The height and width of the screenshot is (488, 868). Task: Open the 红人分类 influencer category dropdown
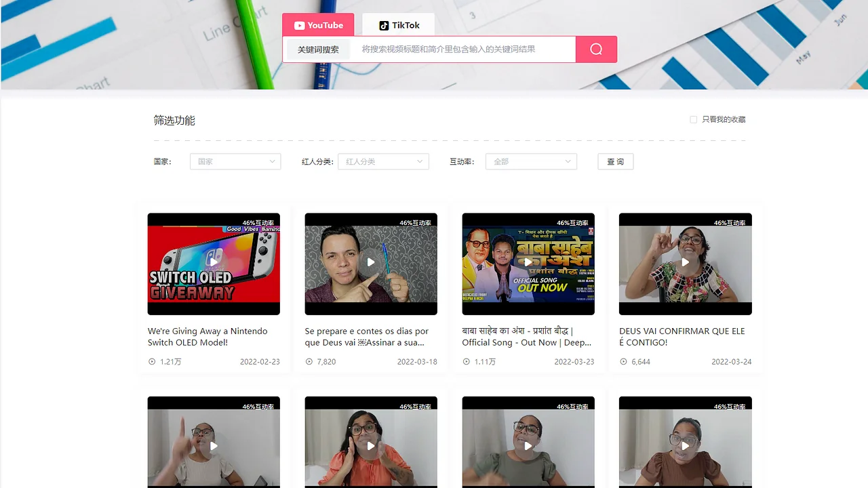tap(383, 161)
